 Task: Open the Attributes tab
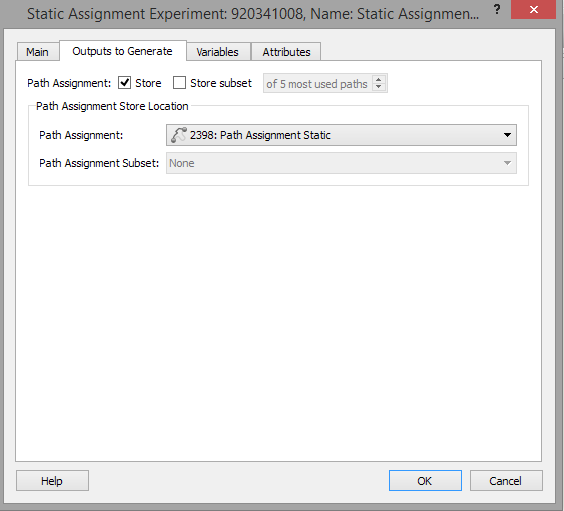tap(286, 52)
